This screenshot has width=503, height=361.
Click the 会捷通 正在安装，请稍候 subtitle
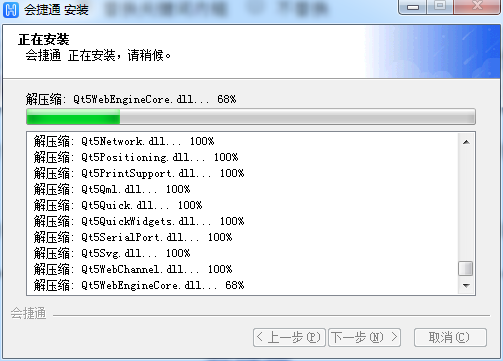click(x=98, y=55)
